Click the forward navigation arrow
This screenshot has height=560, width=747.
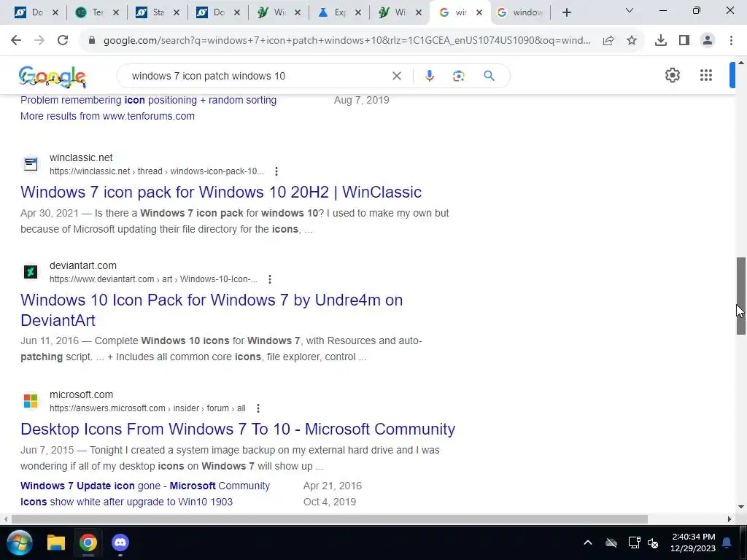(x=39, y=41)
